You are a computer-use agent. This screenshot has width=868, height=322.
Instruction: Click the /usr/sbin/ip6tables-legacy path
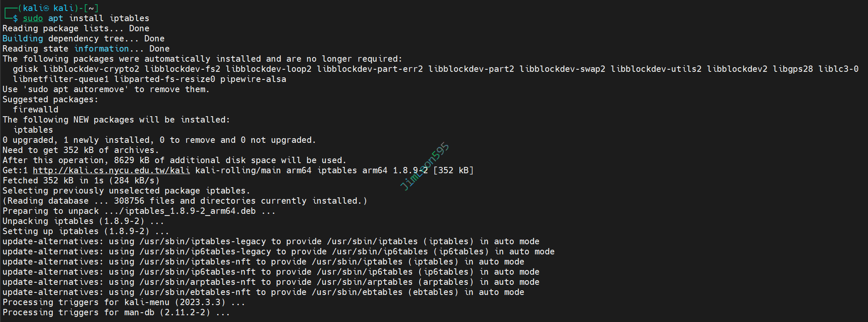[205, 251]
